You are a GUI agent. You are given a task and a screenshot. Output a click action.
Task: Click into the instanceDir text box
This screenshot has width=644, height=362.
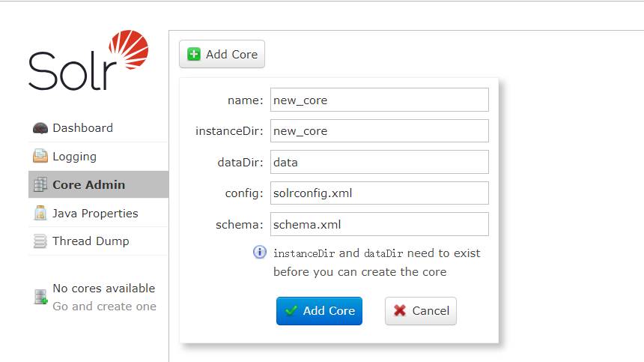tap(379, 130)
